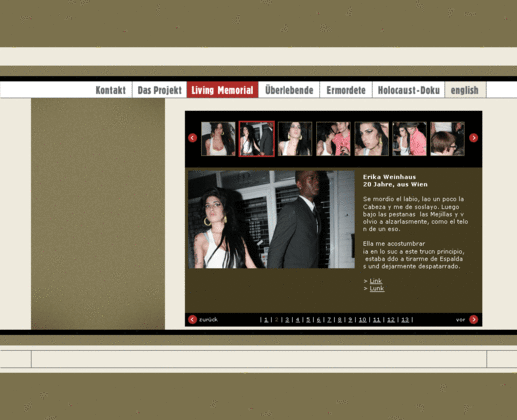Click the left arrow of thumbnail strip

click(x=192, y=138)
